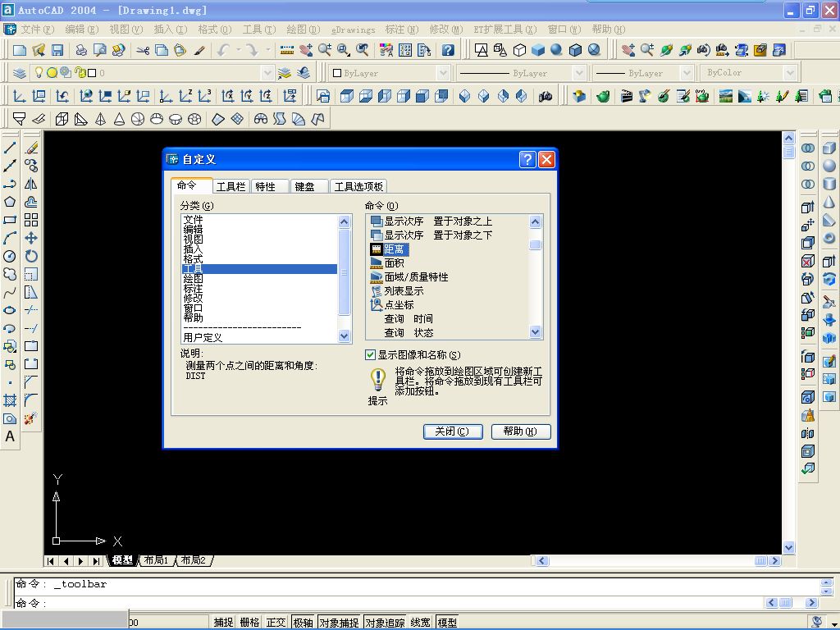Click the Hatch draw tool
Viewport: 840px width, 630px height.
(x=10, y=400)
